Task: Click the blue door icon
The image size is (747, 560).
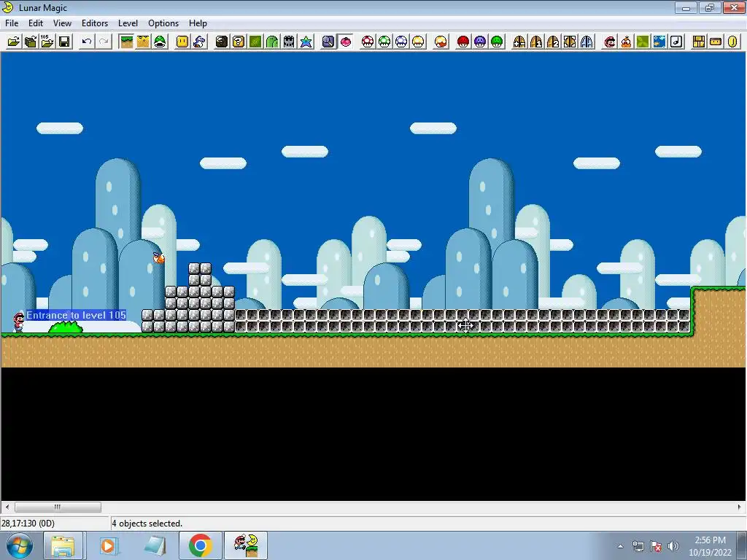Action: point(587,42)
